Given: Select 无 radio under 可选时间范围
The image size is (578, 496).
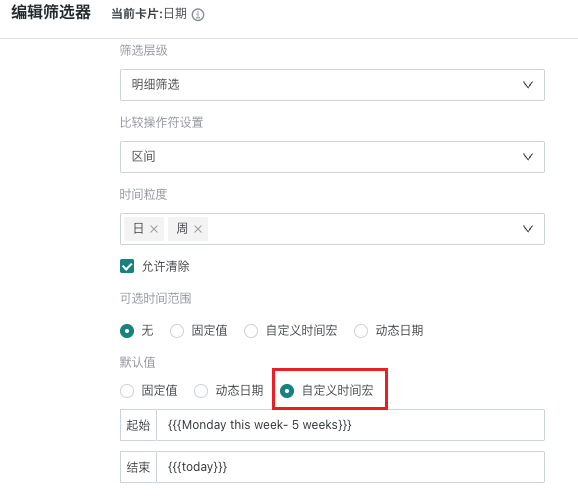Looking at the screenshot, I should pyautogui.click(x=127, y=331).
